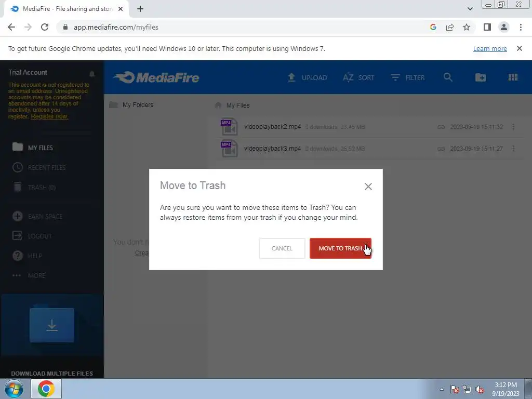The height and width of the screenshot is (399, 532).
Task: Click the Register now link
Action: tap(49, 116)
